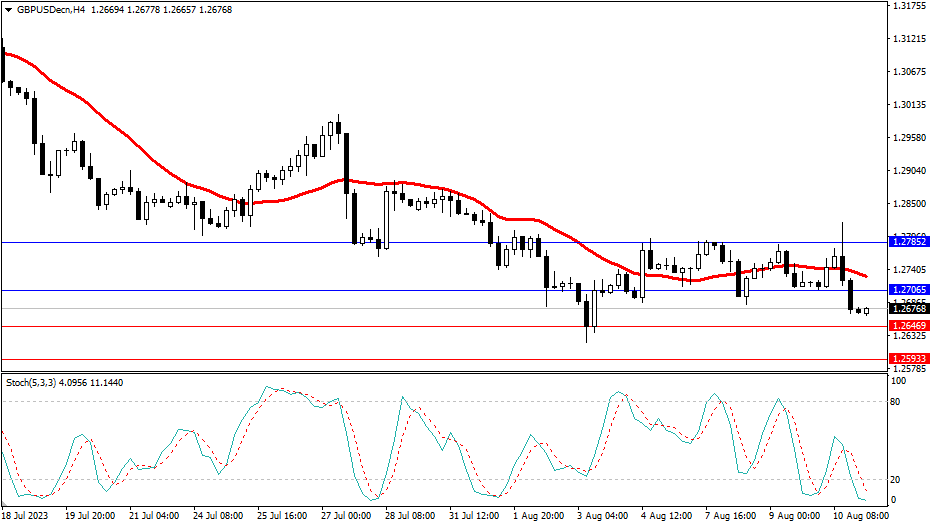Click the 10 Aug 08:00 time label

[x=858, y=516]
